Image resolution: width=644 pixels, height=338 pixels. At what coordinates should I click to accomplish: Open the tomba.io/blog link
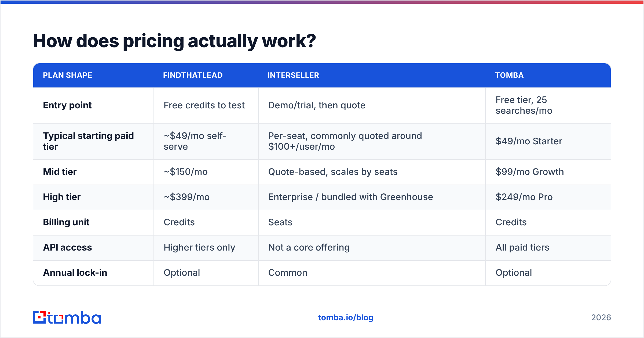[346, 318]
